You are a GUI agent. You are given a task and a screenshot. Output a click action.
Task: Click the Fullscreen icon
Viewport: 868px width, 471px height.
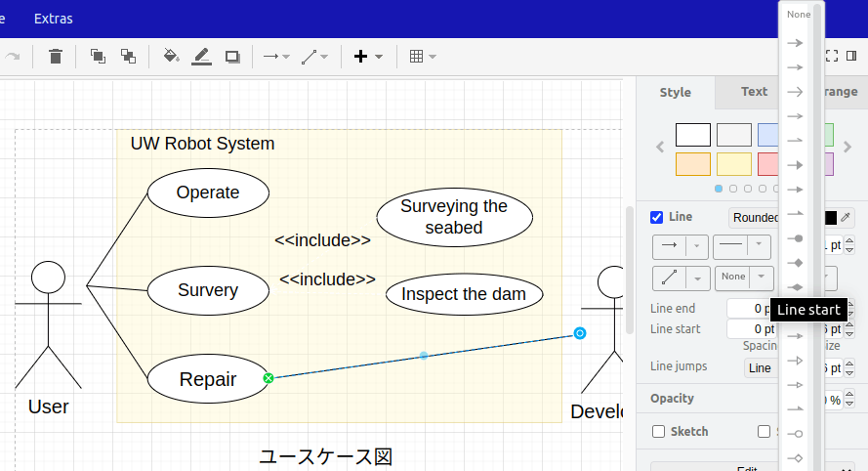(x=832, y=56)
